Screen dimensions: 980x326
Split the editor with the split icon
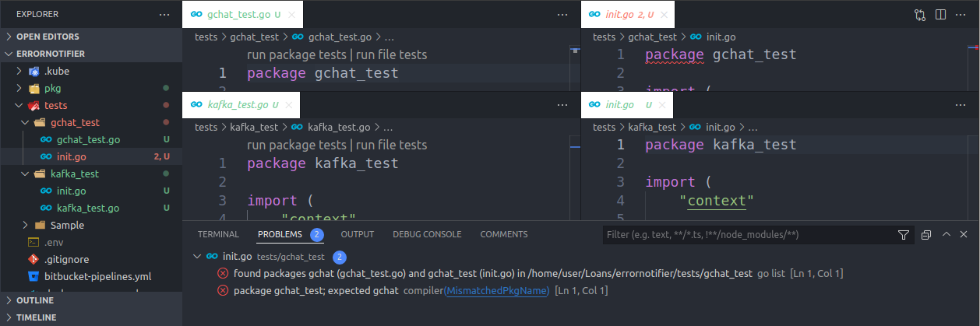pos(940,15)
